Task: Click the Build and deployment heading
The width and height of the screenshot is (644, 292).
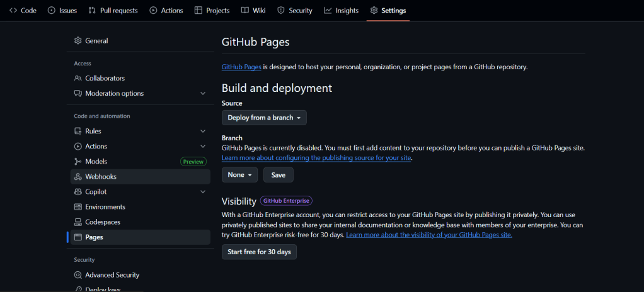Action: coord(277,88)
